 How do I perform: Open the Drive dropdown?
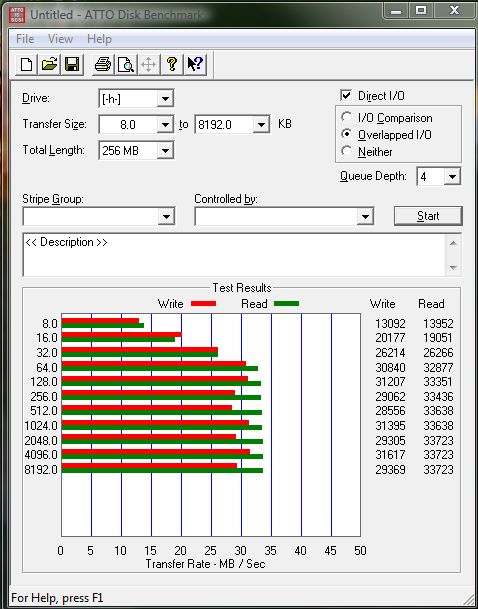click(x=165, y=99)
